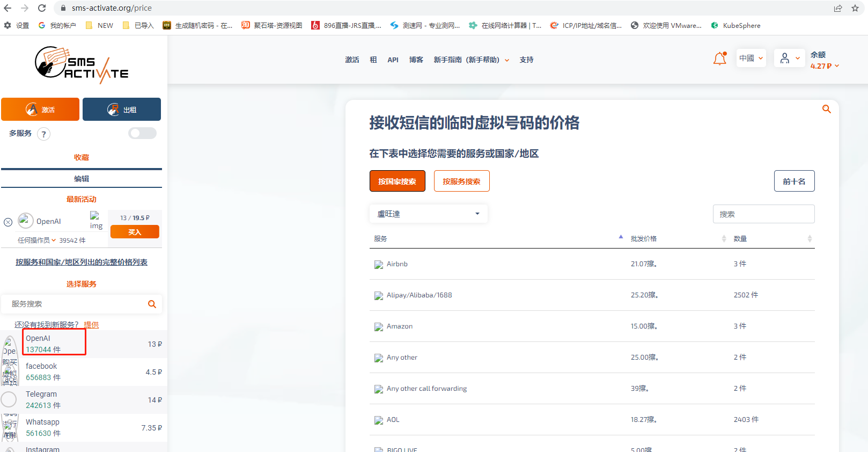
Task: Remove OpenAI from recent activity with X icon
Action: 8,222
